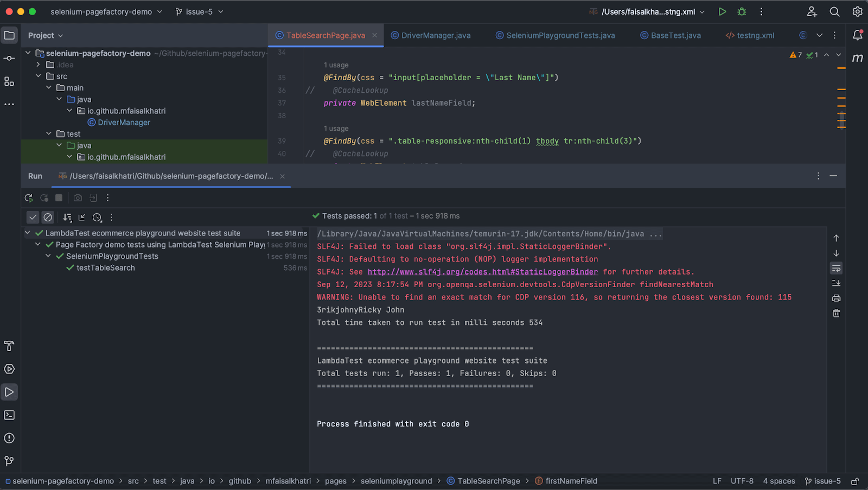This screenshot has width=868, height=490.
Task: Click TableSearchPage in the breadcrumb bar
Action: click(488, 481)
